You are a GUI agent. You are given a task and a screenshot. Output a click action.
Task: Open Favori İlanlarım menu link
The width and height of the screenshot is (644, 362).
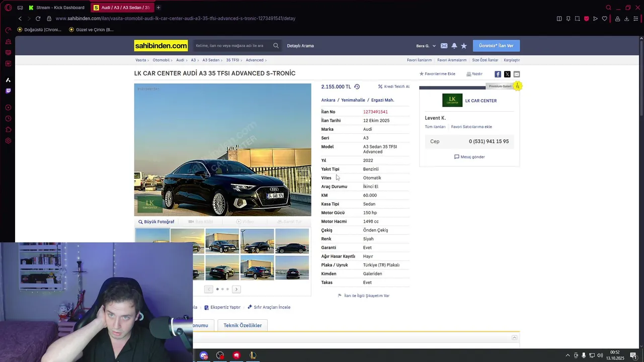tap(420, 60)
